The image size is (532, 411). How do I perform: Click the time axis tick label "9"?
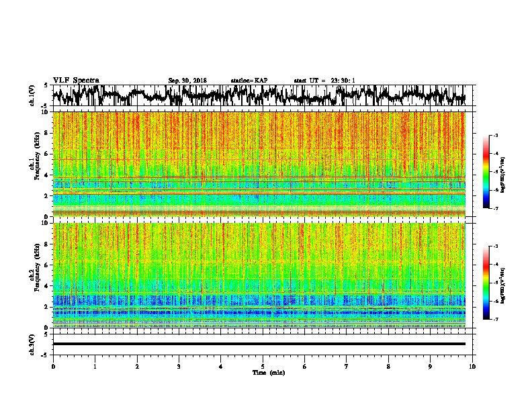(x=430, y=367)
